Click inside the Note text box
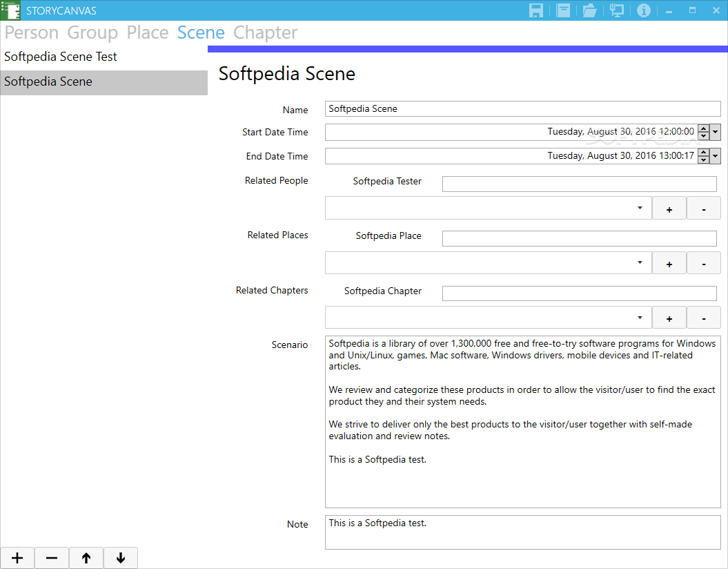The height and width of the screenshot is (569, 728). pos(523,532)
